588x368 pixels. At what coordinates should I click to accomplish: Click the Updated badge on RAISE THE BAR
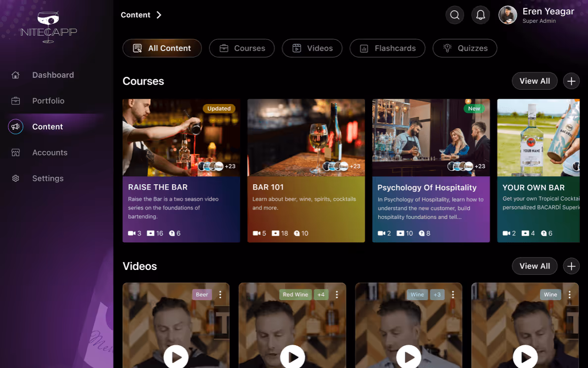(219, 108)
